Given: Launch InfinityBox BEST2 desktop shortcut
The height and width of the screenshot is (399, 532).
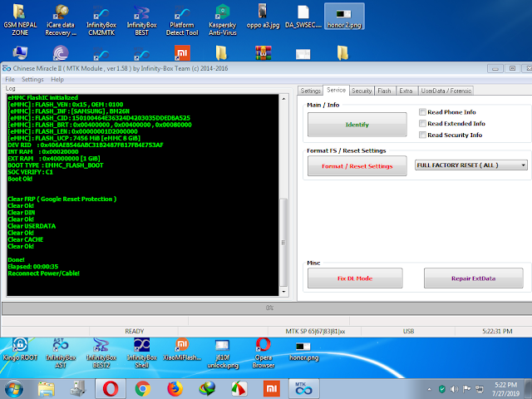Looking at the screenshot, I should pos(101,352).
